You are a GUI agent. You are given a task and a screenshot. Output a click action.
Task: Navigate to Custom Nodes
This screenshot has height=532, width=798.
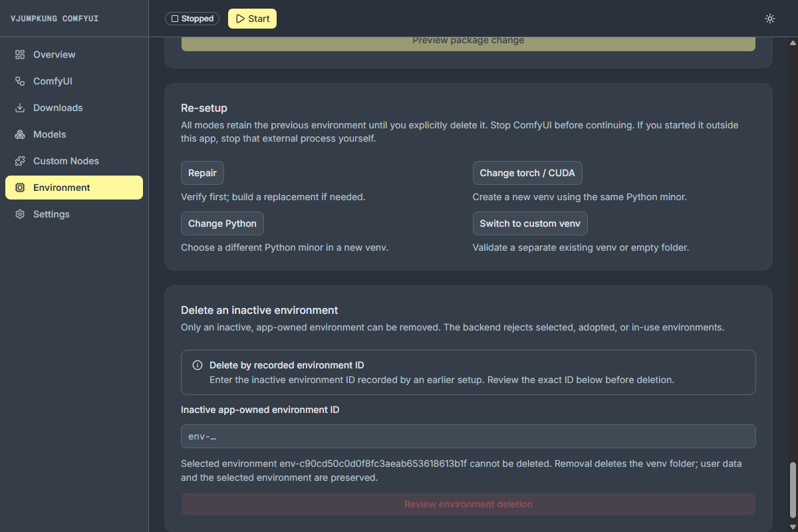click(x=74, y=161)
